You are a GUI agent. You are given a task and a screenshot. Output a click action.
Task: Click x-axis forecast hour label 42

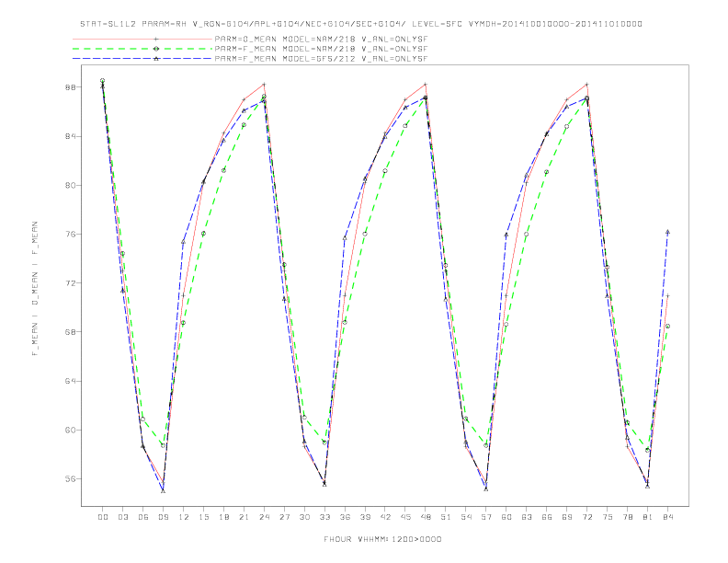(x=385, y=517)
